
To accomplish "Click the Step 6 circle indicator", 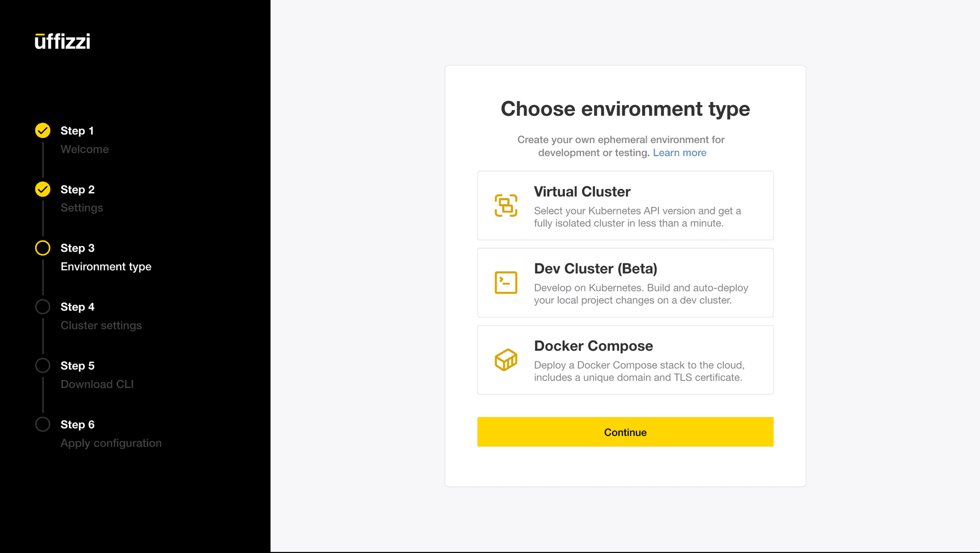I will point(43,424).
